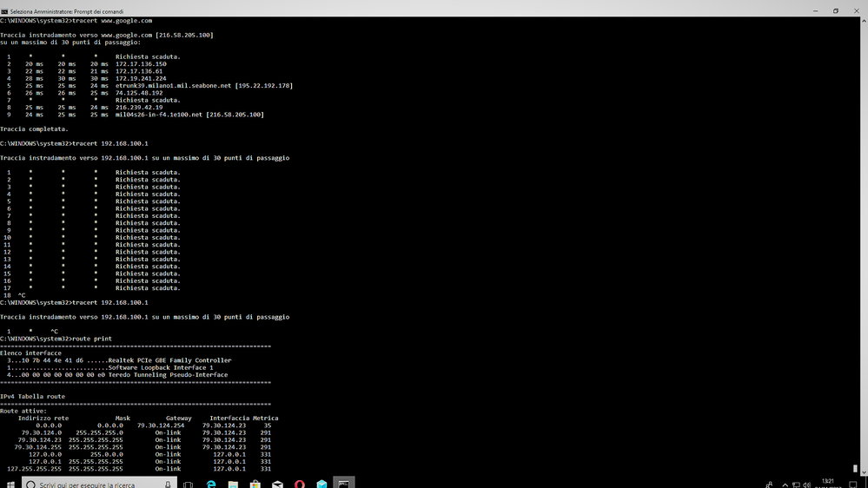Click the IP address 74.125.48.192
The width and height of the screenshot is (868, 488).
tap(139, 93)
